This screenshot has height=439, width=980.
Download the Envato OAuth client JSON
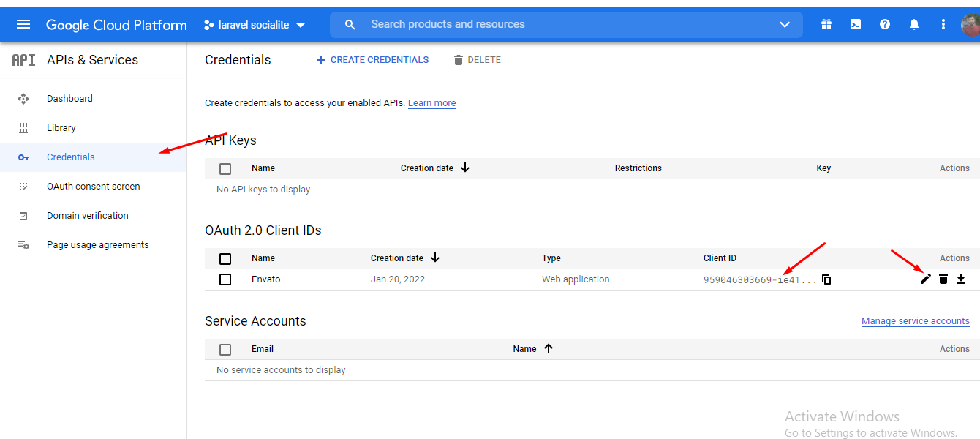tap(961, 279)
